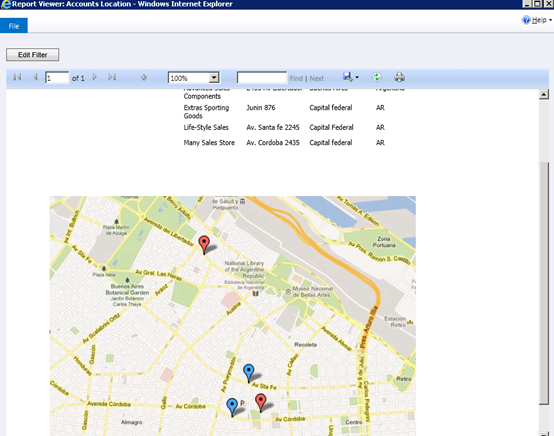Go to next report page
The image size is (554, 436).
pyautogui.click(x=94, y=77)
